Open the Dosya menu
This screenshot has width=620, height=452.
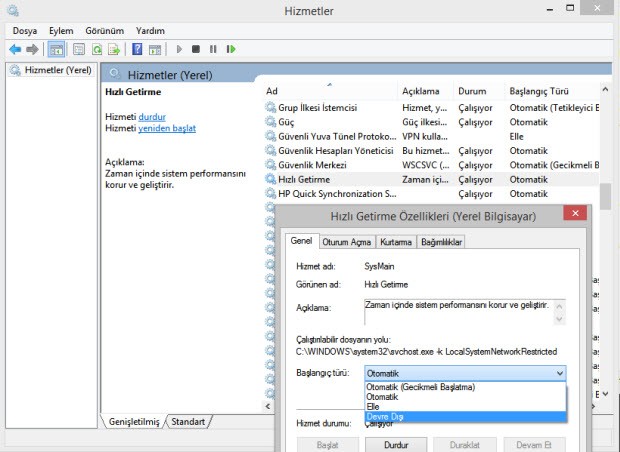point(26,31)
